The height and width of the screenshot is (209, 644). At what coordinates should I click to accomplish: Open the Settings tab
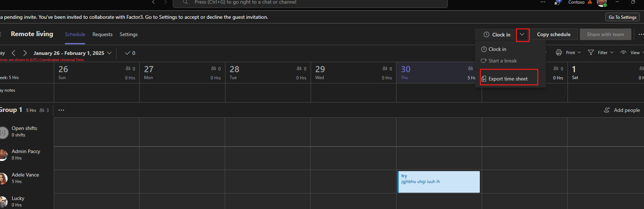[128, 34]
